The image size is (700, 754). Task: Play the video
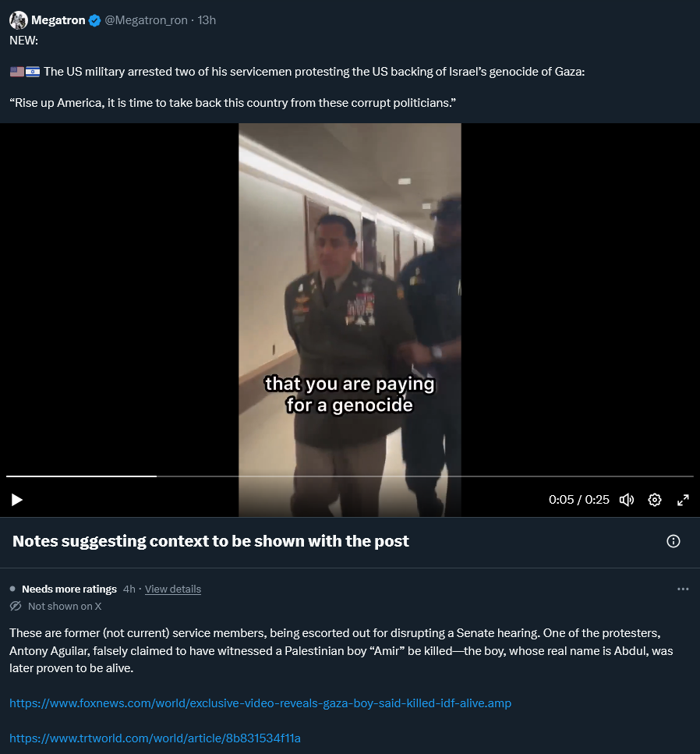coord(17,500)
